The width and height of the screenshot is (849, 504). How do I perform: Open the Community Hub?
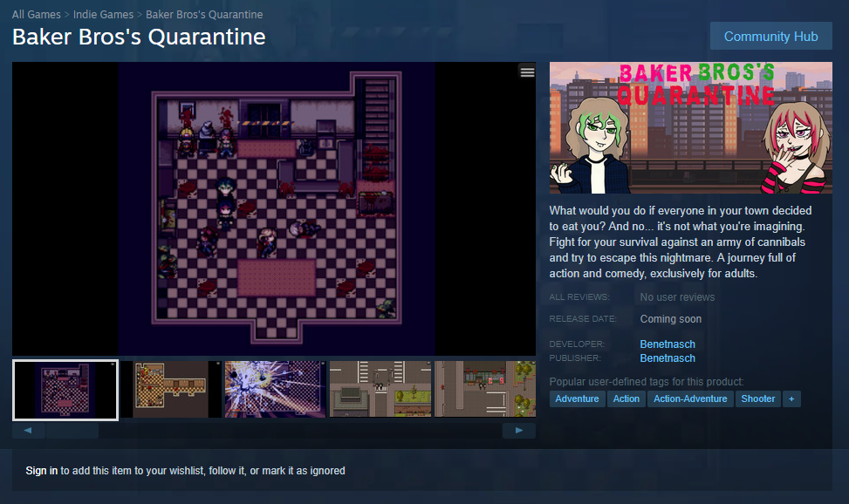click(771, 37)
